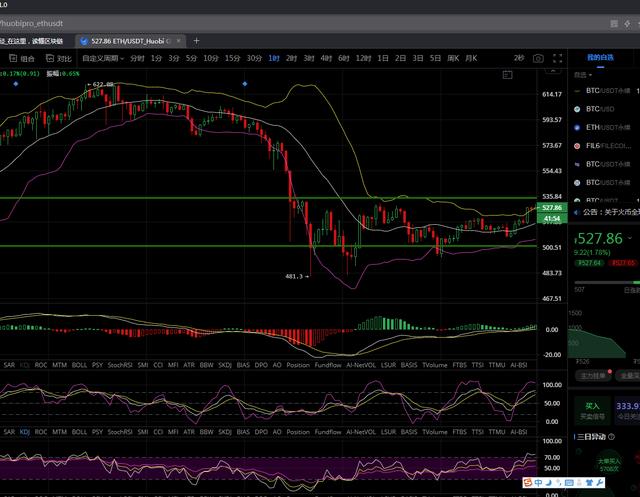Expand the 自定义周期 custom period dropdown
Image resolution: width=640 pixels, height=497 pixels.
[103, 58]
